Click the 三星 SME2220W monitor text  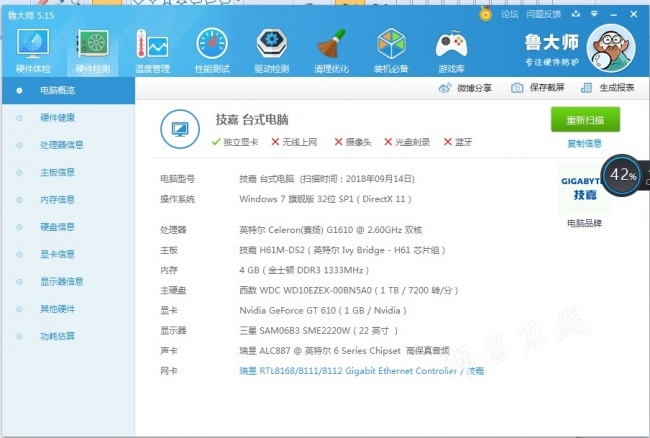(x=318, y=331)
